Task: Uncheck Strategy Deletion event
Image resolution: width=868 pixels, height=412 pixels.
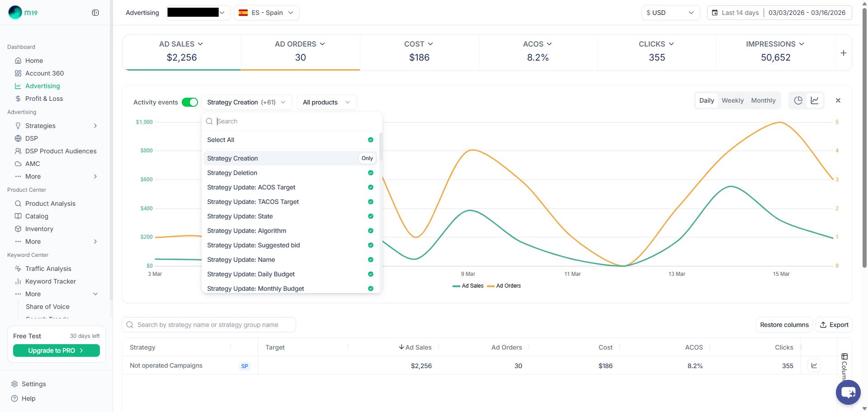Action: tap(370, 173)
